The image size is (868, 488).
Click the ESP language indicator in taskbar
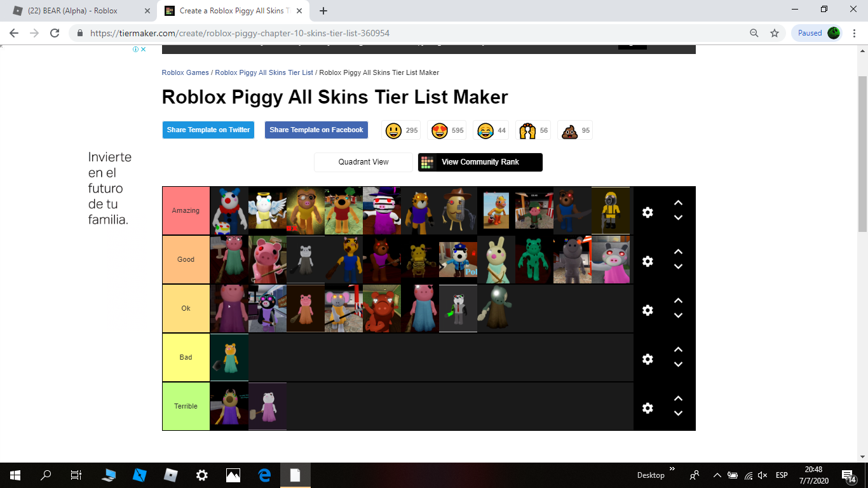pyautogui.click(x=782, y=475)
